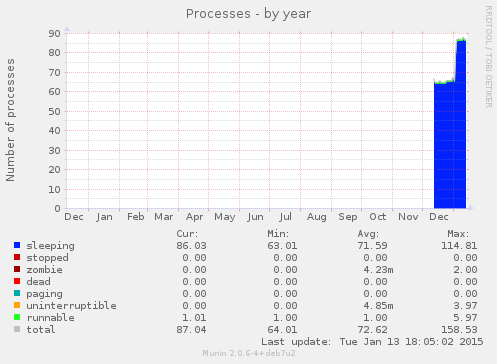The height and width of the screenshot is (364, 497).
Task: Click the 'May' x-axis month label
Action: point(225,218)
